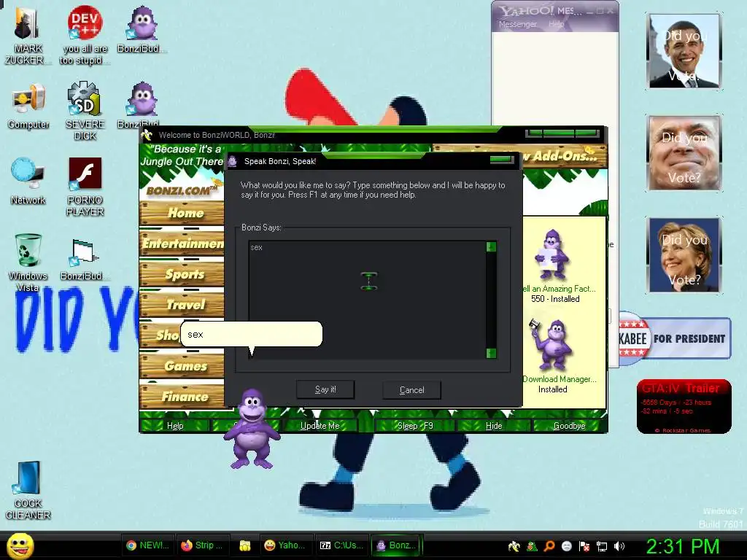
Task: Click the round white tray icon
Action: coord(566,546)
